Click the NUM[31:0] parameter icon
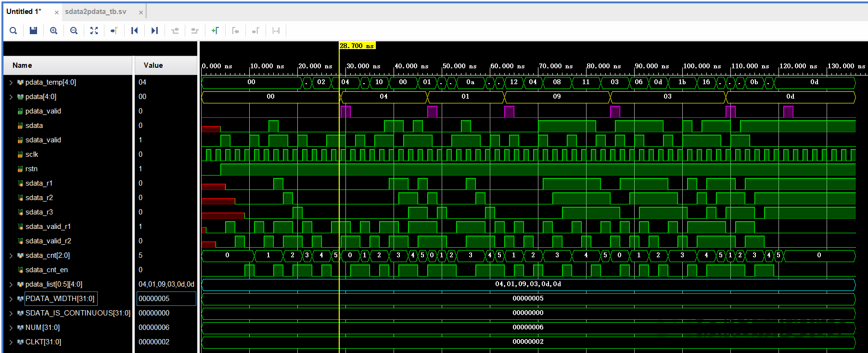This screenshot has width=868, height=353. [20, 328]
